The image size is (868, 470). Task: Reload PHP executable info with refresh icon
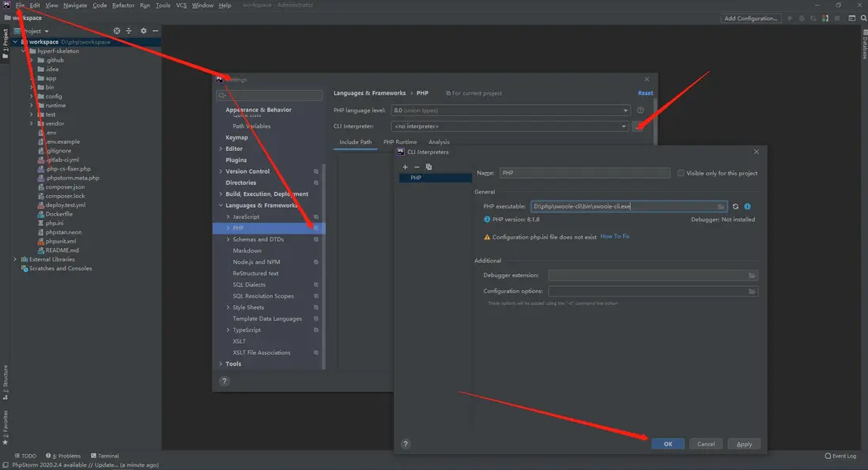[735, 206]
